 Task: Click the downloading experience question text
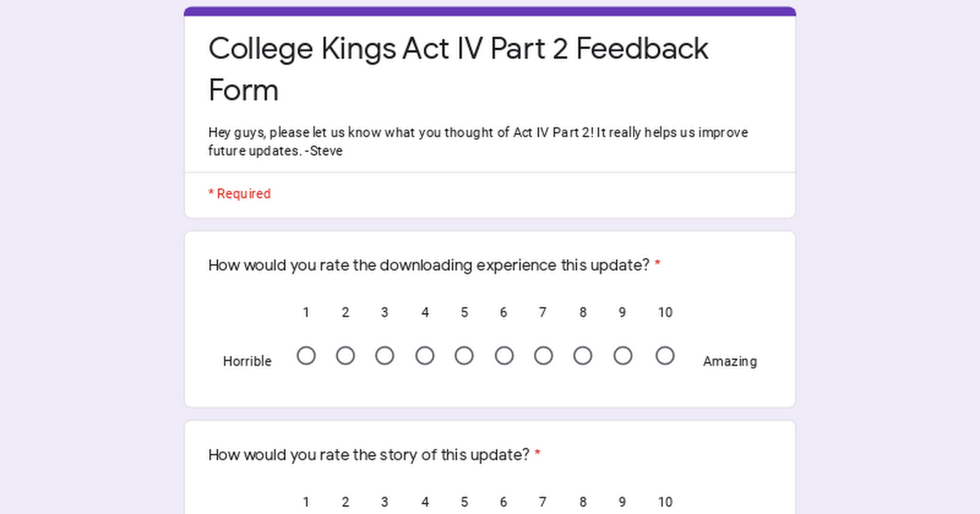[434, 265]
